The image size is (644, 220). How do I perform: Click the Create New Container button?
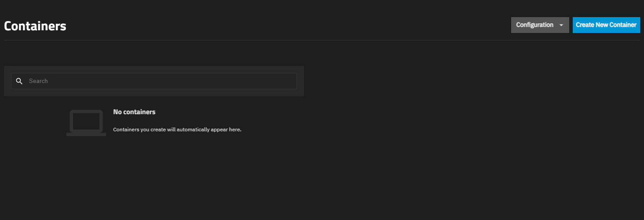tap(606, 25)
